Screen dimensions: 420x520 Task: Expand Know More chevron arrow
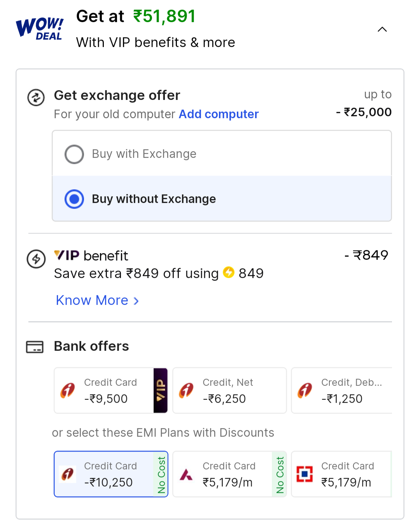pyautogui.click(x=136, y=301)
